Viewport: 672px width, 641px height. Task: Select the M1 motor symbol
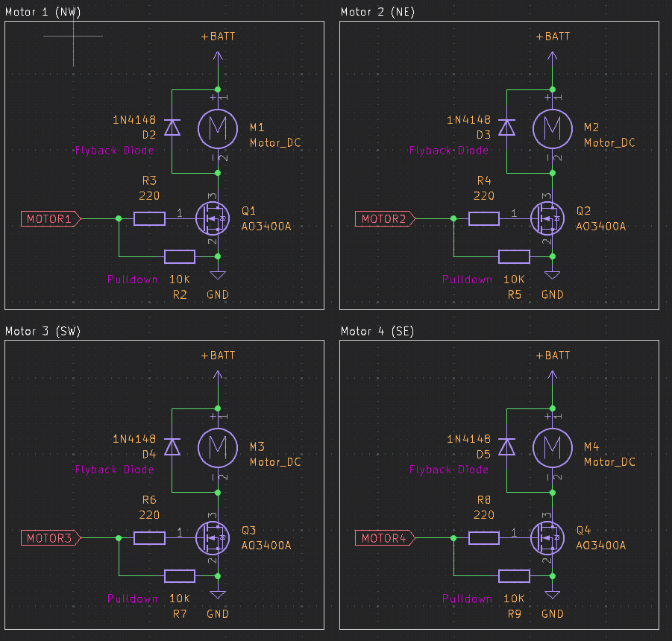tap(218, 128)
